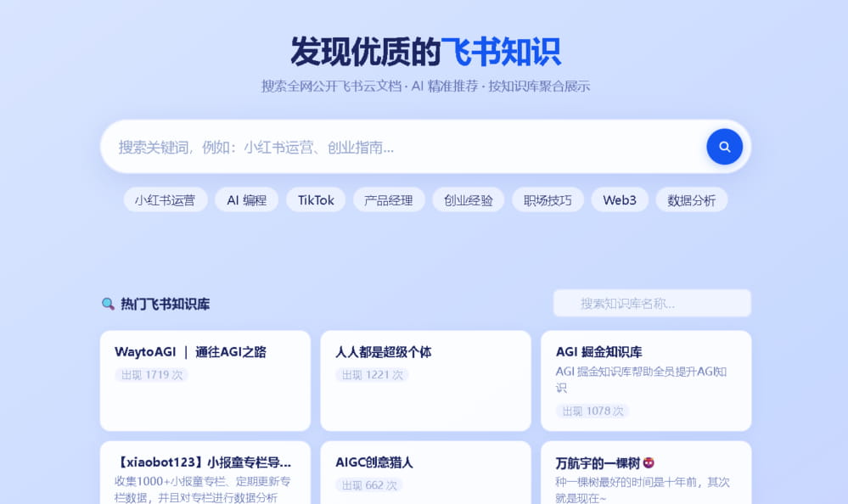Click the 出现 1078 次 badge
Screen dimensions: 848x504
(x=592, y=411)
